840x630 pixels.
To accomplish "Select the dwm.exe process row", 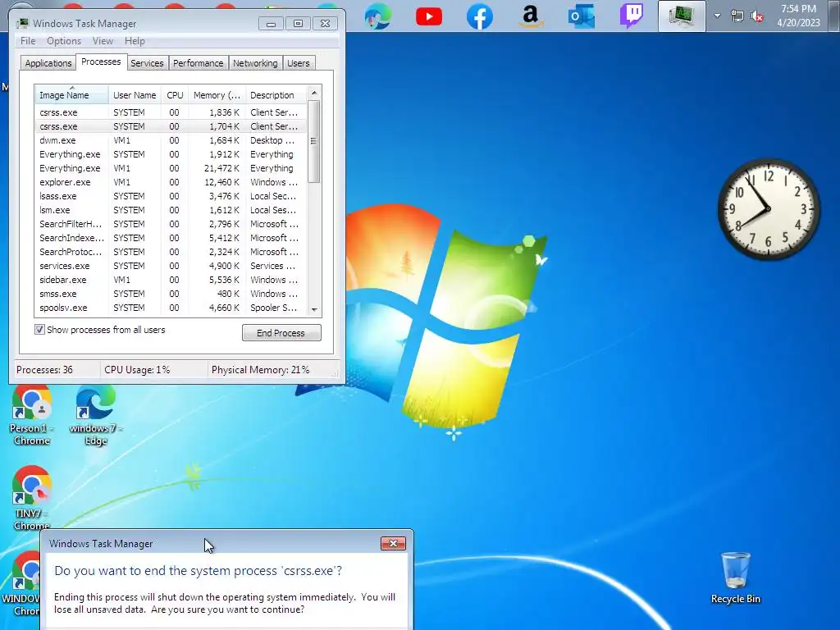I will [171, 140].
